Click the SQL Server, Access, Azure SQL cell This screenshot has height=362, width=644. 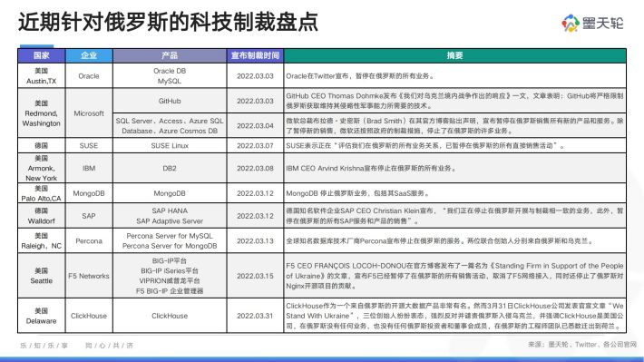(170, 126)
